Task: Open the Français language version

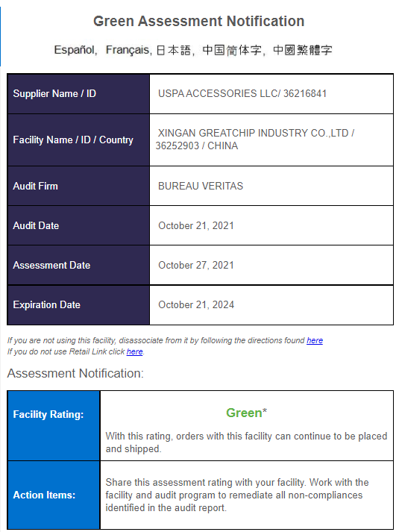Action: pos(128,50)
